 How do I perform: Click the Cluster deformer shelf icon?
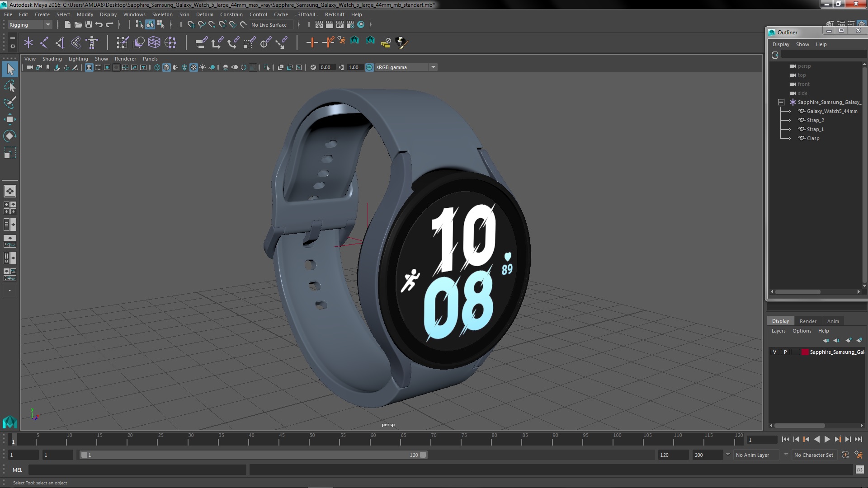(170, 43)
